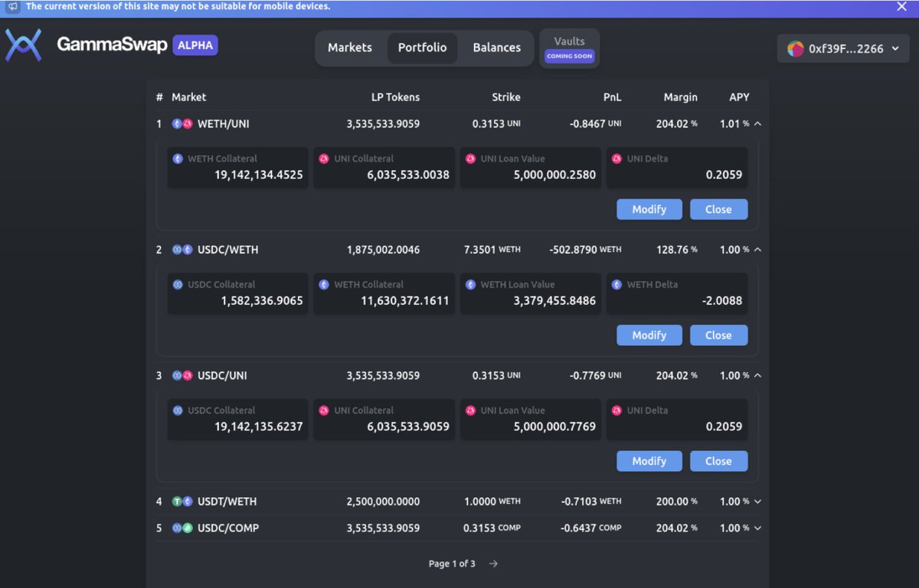The width and height of the screenshot is (919, 588).
Task: Click WETH Loan Value icon in USDC/WETH position
Action: pos(470,284)
